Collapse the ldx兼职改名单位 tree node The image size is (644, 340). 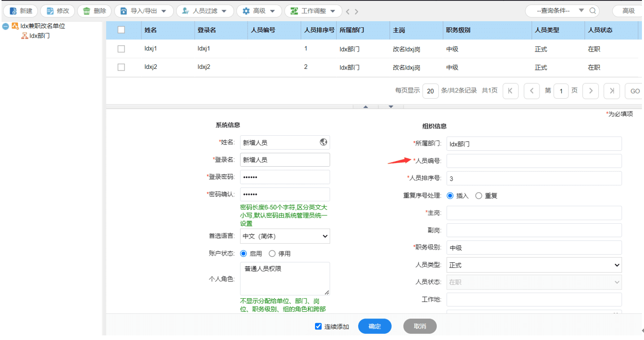pyautogui.click(x=6, y=26)
